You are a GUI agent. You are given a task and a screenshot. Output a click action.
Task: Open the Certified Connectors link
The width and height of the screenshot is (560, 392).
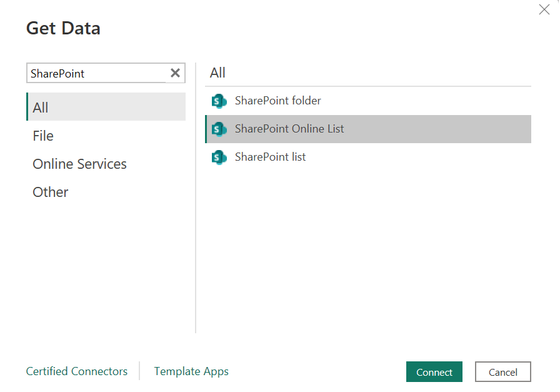point(76,371)
